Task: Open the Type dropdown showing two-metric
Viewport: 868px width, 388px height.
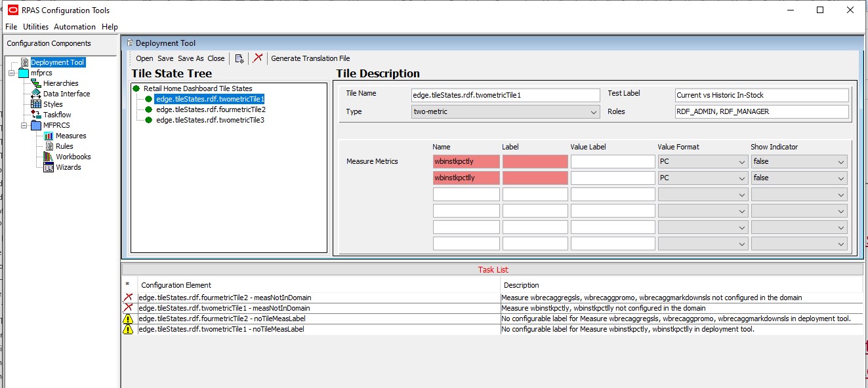Action: pos(505,112)
